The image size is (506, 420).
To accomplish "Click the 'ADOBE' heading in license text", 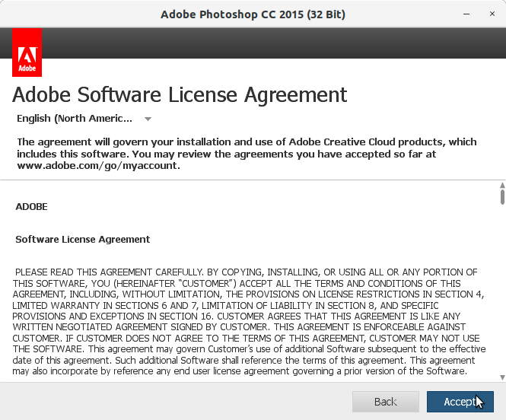I will [32, 206].
